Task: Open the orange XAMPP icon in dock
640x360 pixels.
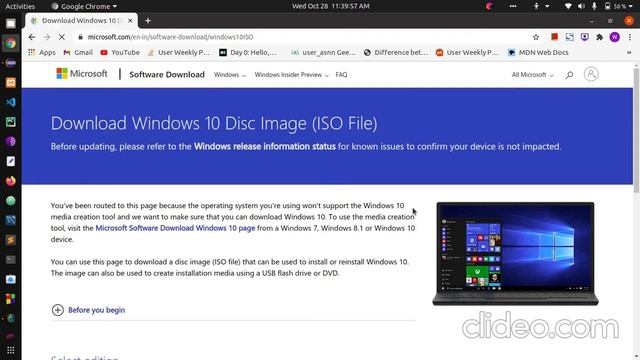Action: pos(11,82)
